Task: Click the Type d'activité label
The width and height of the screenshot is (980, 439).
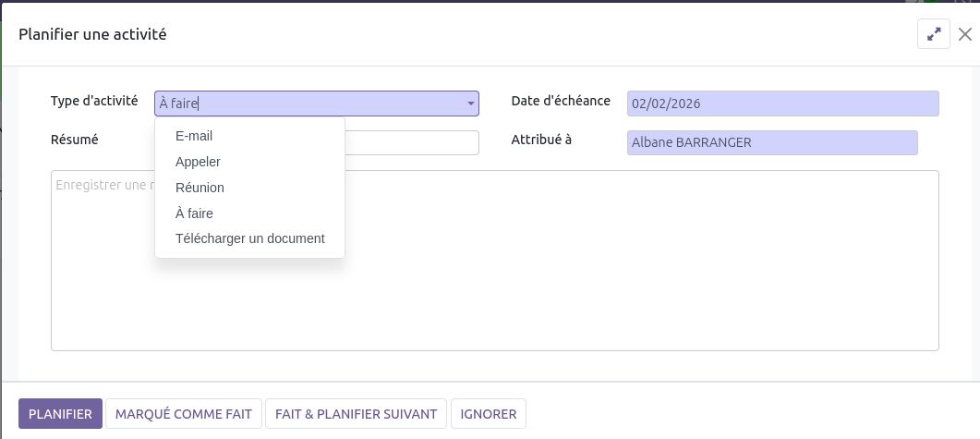Action: coord(94,102)
